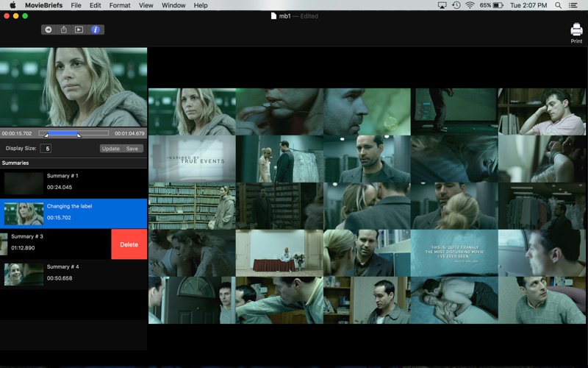
Task: Open Spotlight search in menu bar
Action: tap(559, 5)
